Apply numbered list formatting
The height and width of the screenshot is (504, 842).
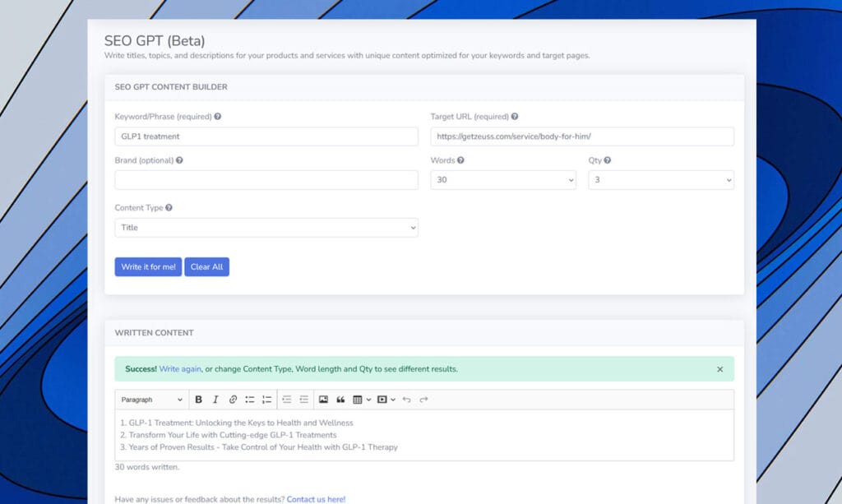click(x=267, y=400)
